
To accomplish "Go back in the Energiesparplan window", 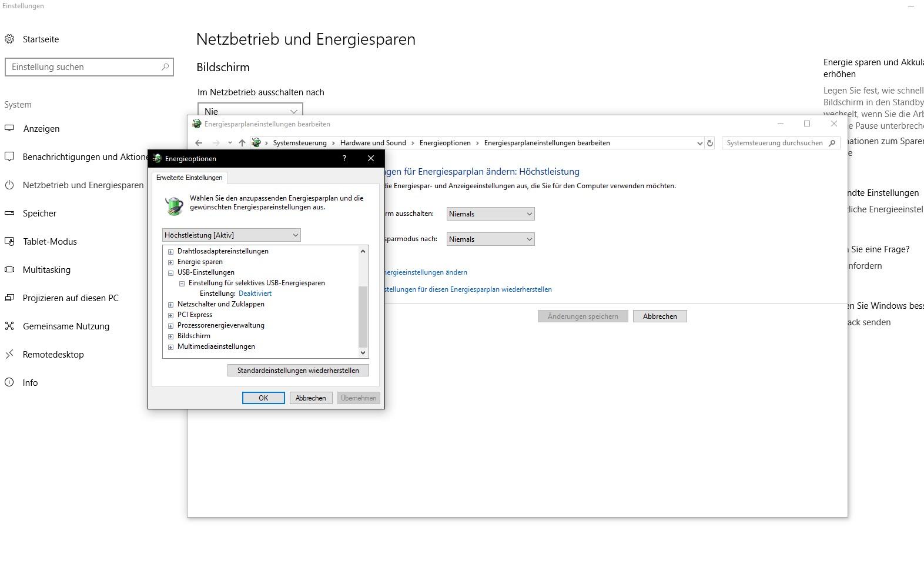I will click(199, 143).
